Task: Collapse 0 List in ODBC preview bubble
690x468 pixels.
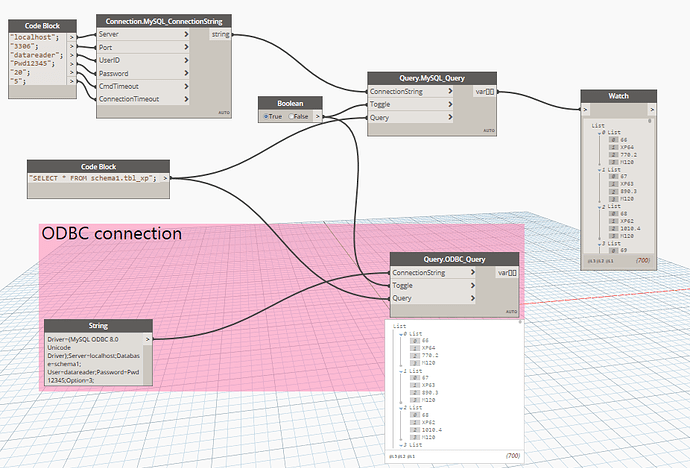Action: pyautogui.click(x=401, y=334)
